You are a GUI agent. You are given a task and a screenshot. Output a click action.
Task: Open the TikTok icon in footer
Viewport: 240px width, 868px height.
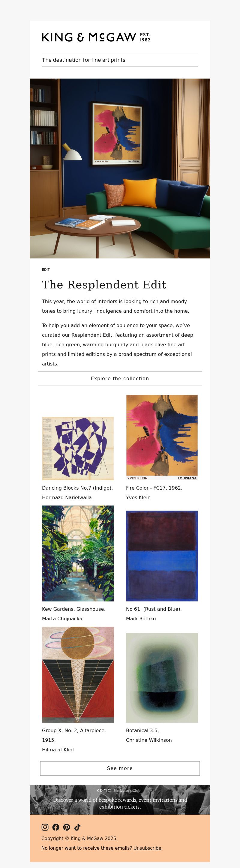tap(77, 827)
